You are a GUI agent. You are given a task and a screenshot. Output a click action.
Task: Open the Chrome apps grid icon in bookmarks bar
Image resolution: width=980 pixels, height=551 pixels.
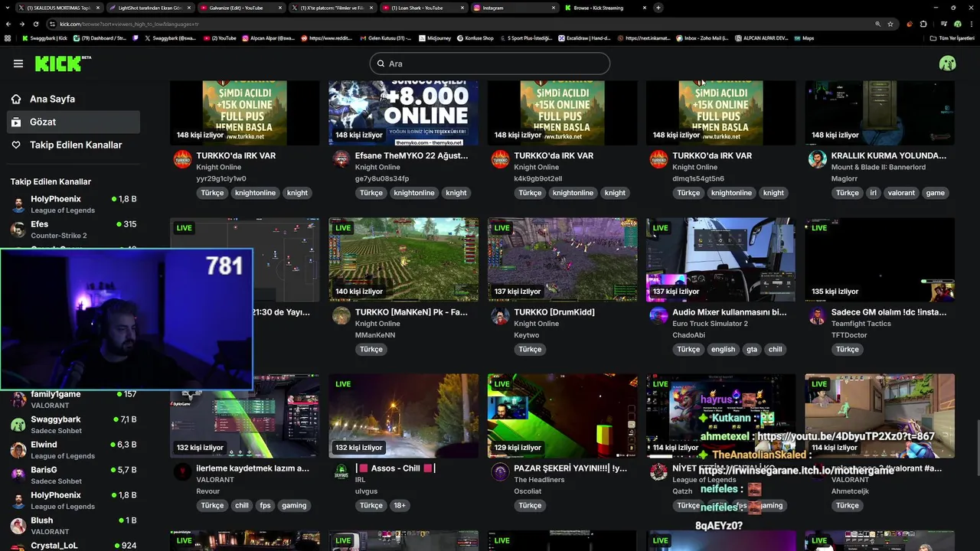(x=8, y=37)
